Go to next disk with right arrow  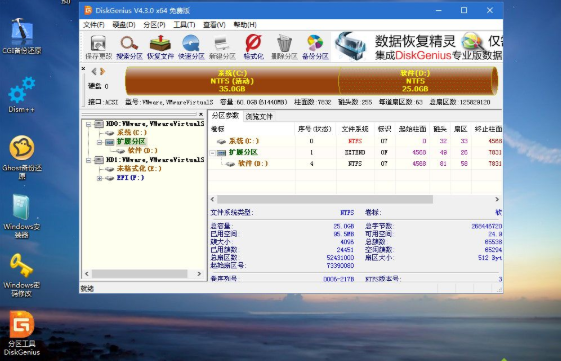point(102,72)
